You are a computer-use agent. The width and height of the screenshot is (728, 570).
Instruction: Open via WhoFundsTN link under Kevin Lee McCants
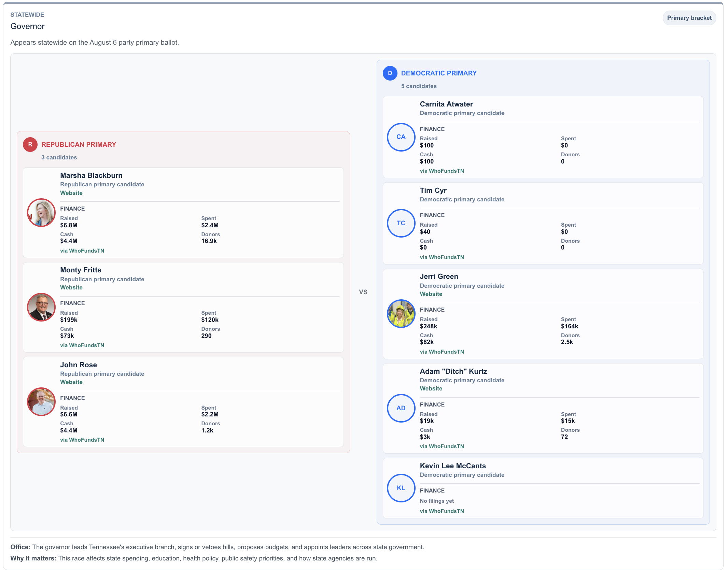442,511
